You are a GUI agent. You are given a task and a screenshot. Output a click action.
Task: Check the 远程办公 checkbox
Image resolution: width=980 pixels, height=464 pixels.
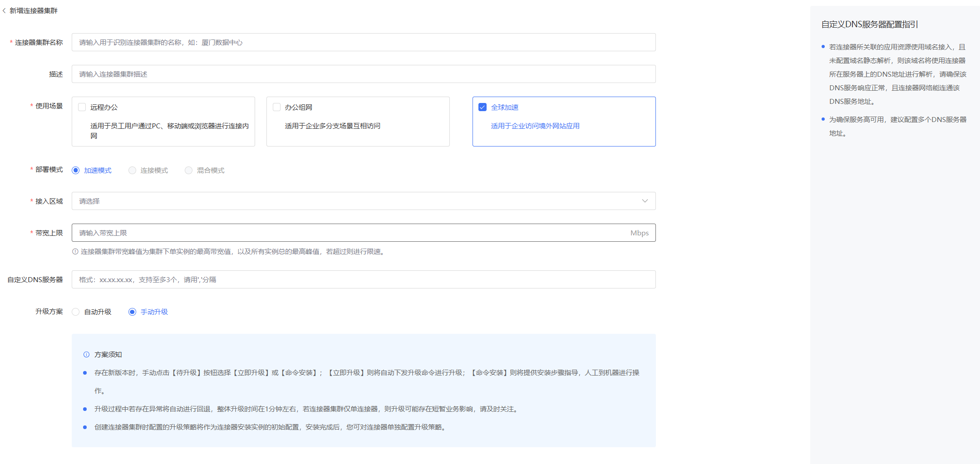point(82,107)
